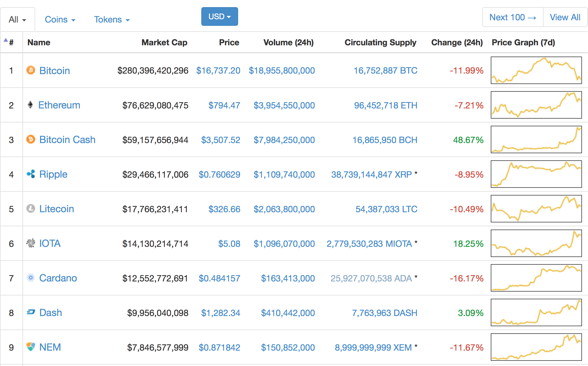Open the USD currency dropdown
The width and height of the screenshot is (588, 366).
219,16
